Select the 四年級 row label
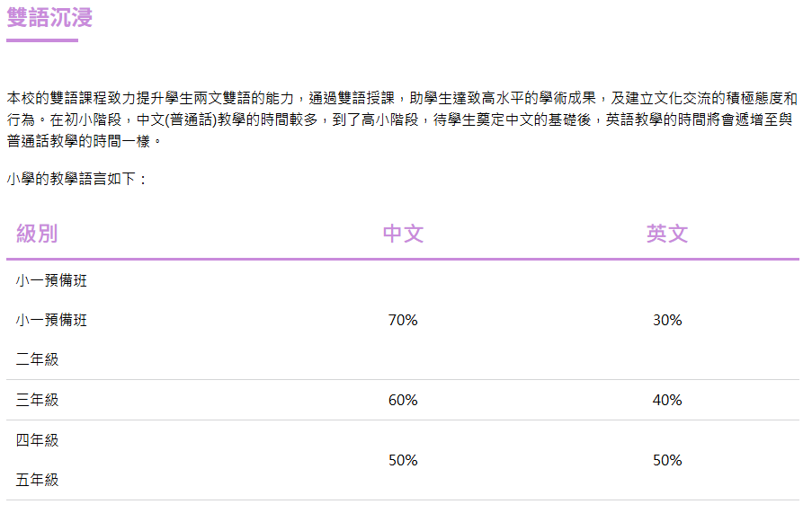812x513 pixels. (x=37, y=440)
